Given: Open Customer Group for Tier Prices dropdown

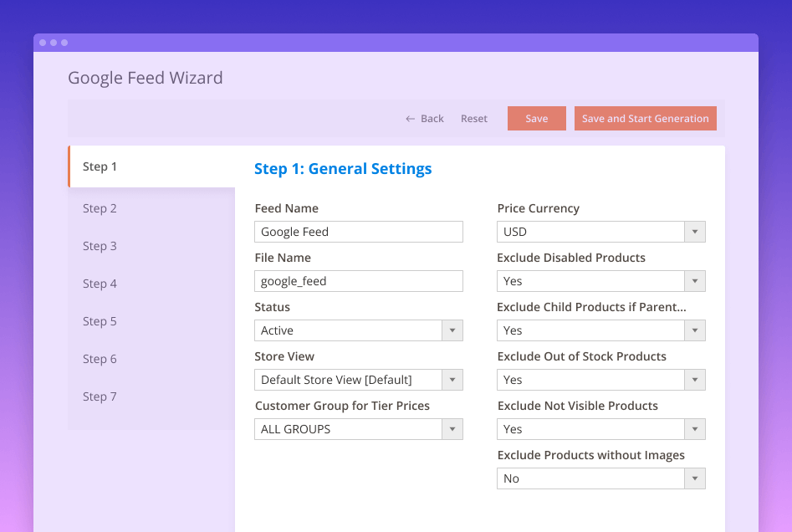Looking at the screenshot, I should (358, 429).
